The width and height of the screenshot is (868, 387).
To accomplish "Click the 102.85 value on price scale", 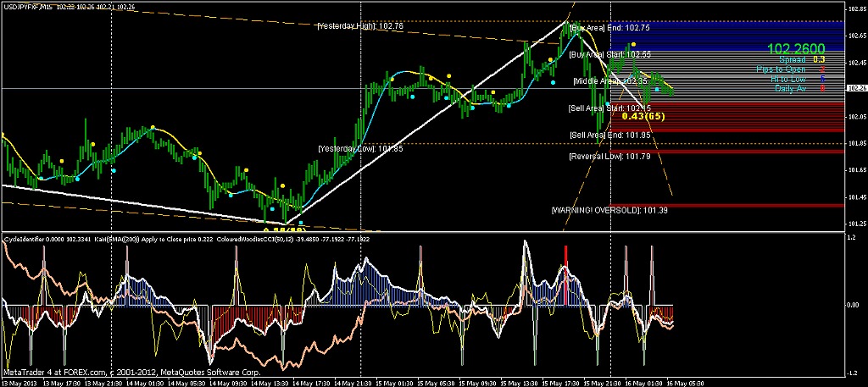I will tap(856, 9).
